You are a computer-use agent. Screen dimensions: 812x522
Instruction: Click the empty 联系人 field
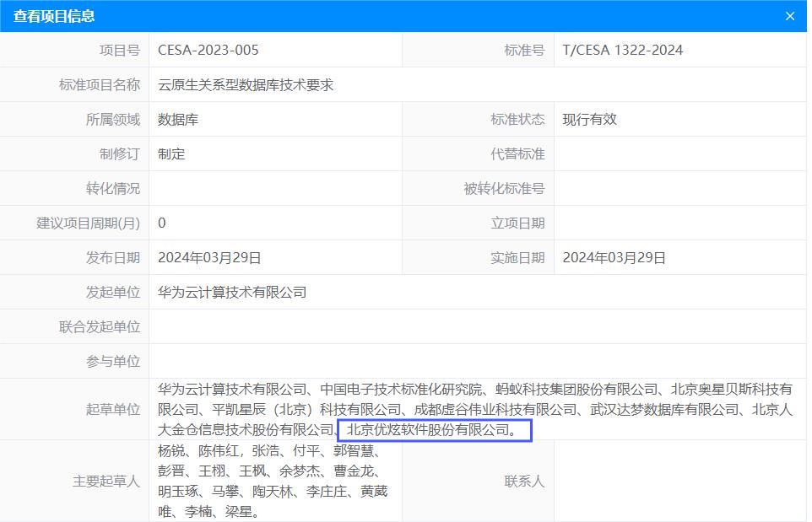pyautogui.click(x=679, y=481)
